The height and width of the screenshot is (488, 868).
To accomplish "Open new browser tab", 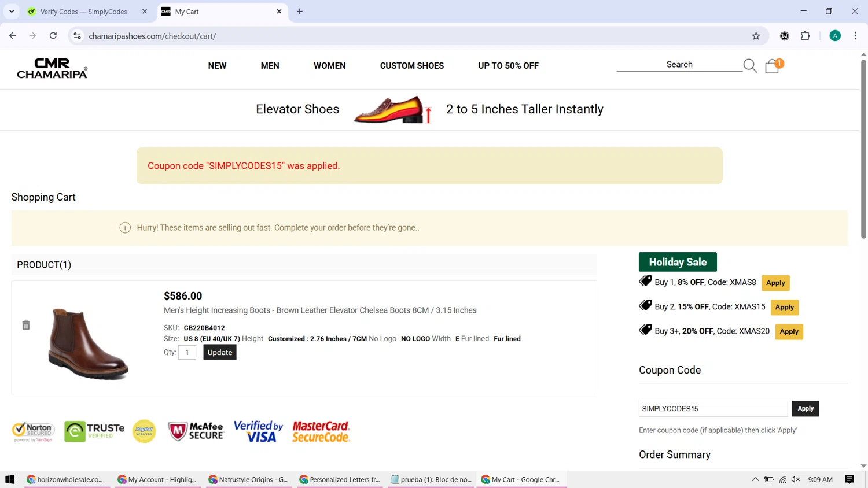I will 300,12.
